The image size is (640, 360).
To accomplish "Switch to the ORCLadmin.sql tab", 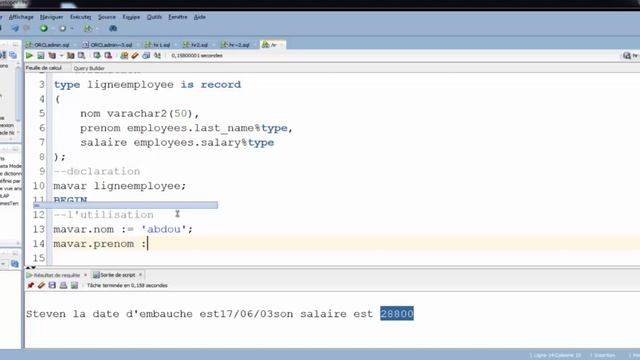I will tap(51, 44).
